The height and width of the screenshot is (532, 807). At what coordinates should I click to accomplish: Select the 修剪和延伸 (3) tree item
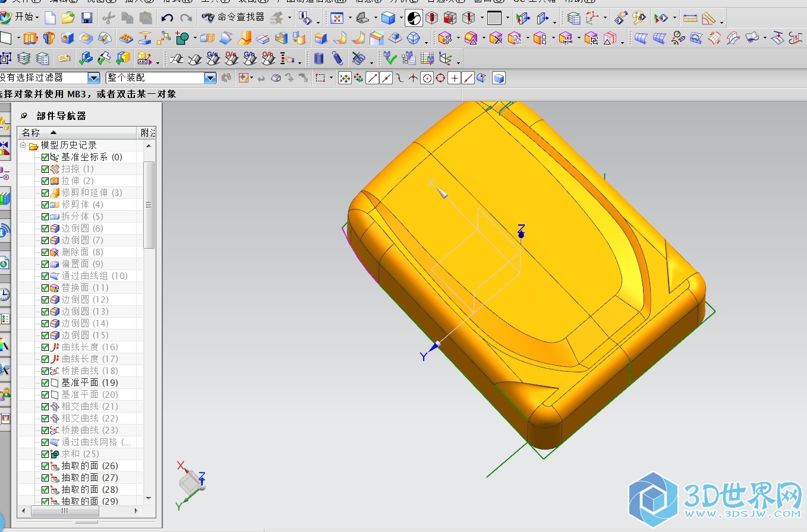point(92,193)
